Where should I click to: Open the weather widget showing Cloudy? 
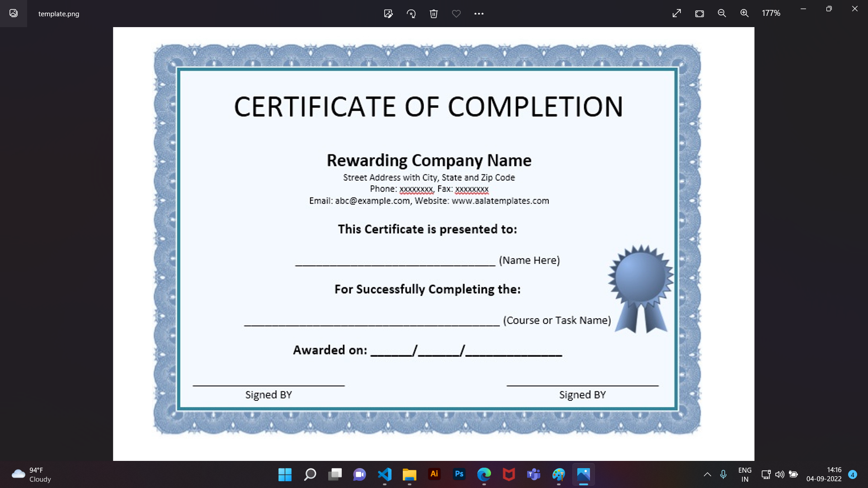click(32, 474)
